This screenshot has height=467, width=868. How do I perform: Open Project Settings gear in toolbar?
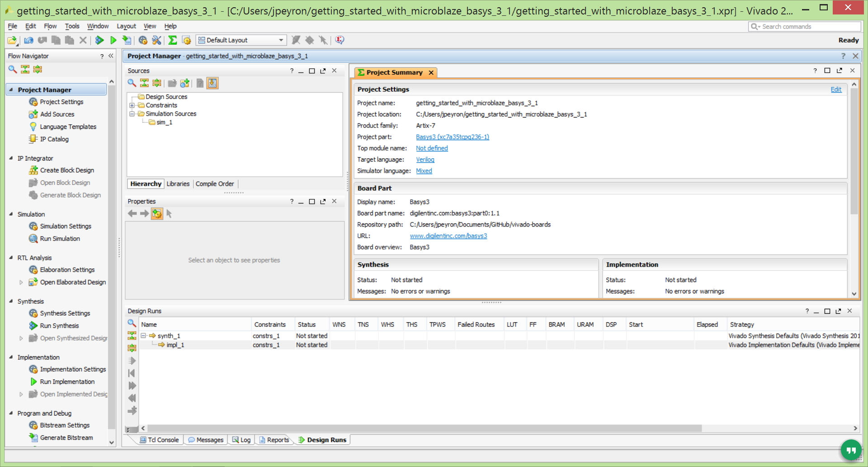coord(143,40)
